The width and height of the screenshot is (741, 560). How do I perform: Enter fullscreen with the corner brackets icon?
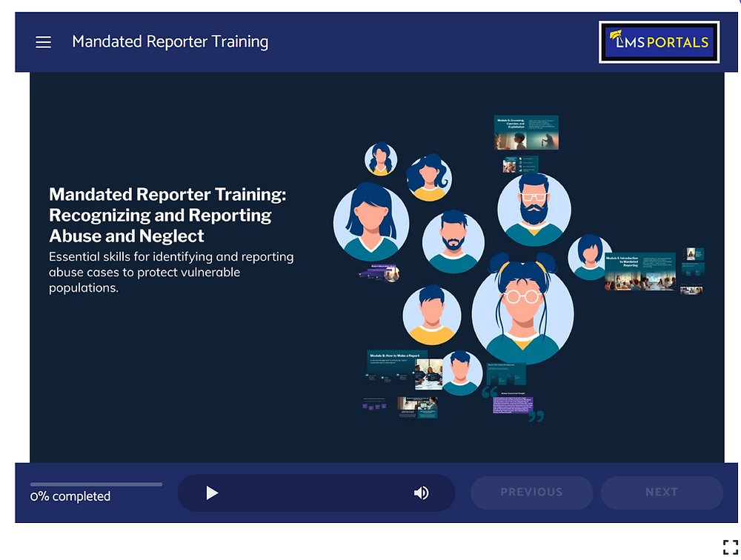click(x=730, y=547)
